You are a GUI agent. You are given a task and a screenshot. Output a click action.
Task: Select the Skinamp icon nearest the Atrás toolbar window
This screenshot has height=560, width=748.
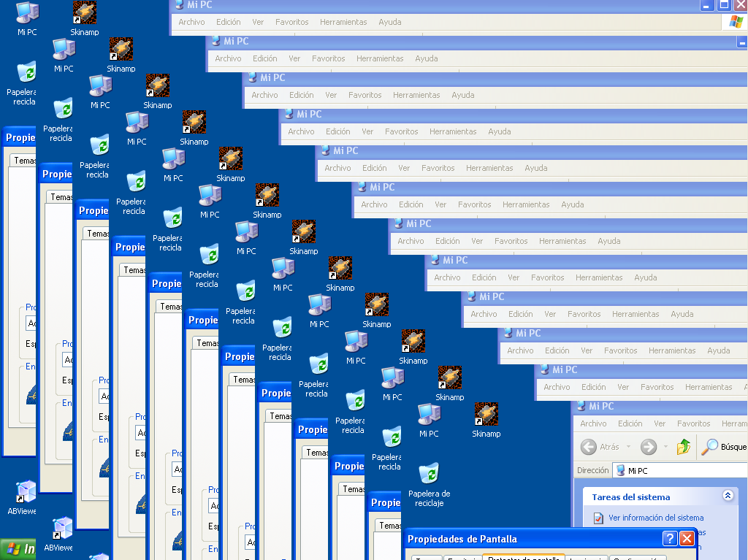[486, 421]
